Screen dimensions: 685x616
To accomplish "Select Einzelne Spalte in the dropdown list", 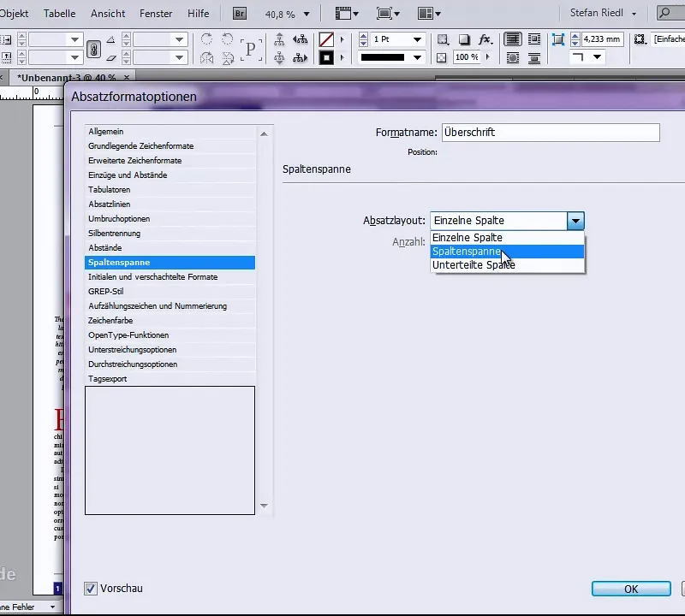I will pyautogui.click(x=507, y=238).
